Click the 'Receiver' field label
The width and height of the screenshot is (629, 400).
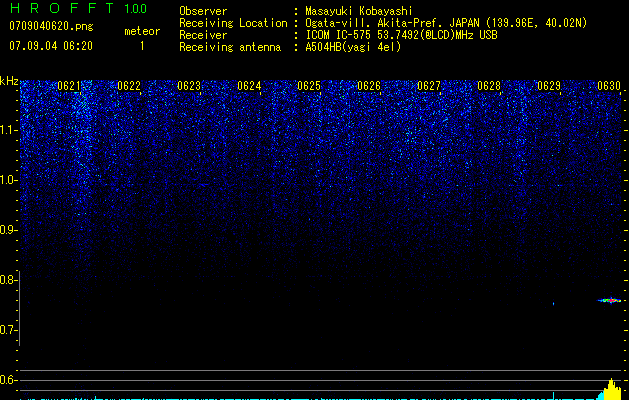[x=203, y=35]
